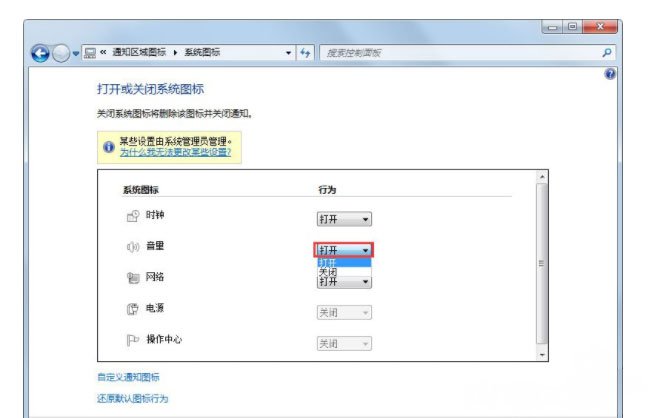Open the 网络 behavior dropdown
The height and width of the screenshot is (418, 649).
tap(344, 283)
